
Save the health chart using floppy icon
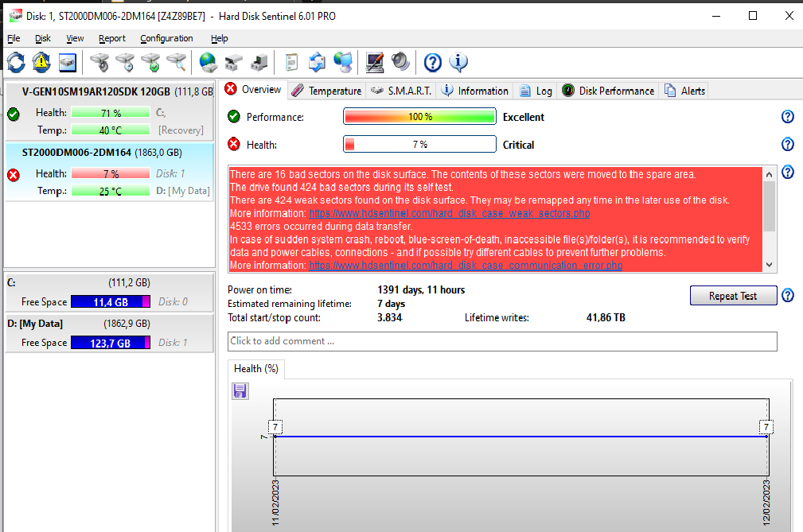click(240, 390)
